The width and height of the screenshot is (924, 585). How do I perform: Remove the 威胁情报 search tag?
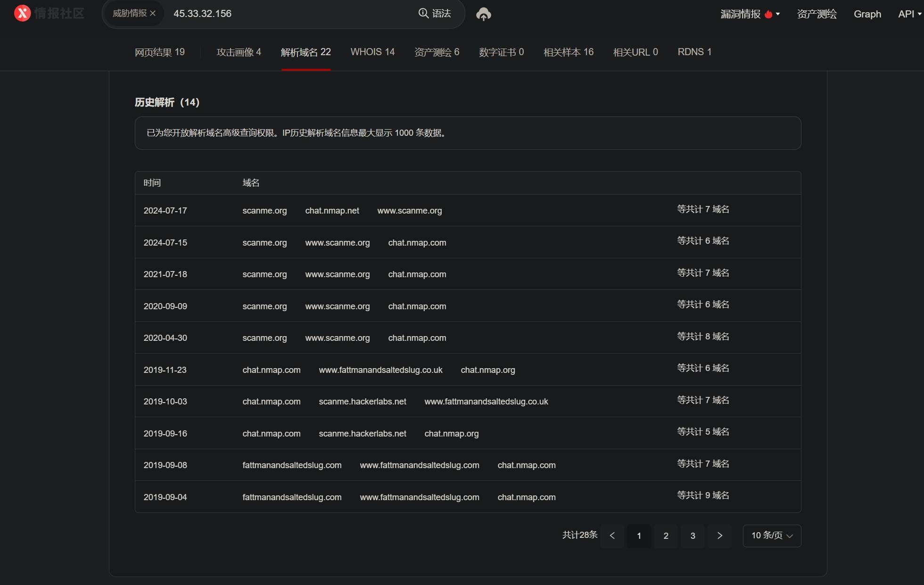click(x=153, y=14)
